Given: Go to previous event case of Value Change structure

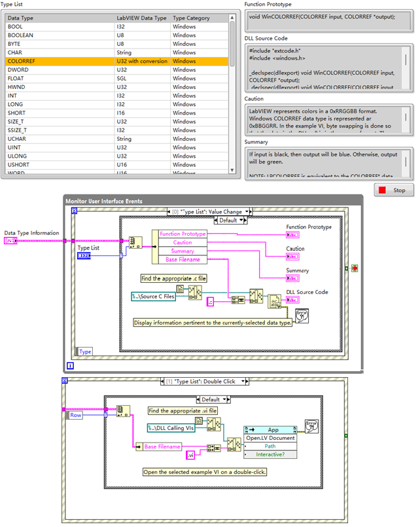Looking at the screenshot, I should [169, 211].
